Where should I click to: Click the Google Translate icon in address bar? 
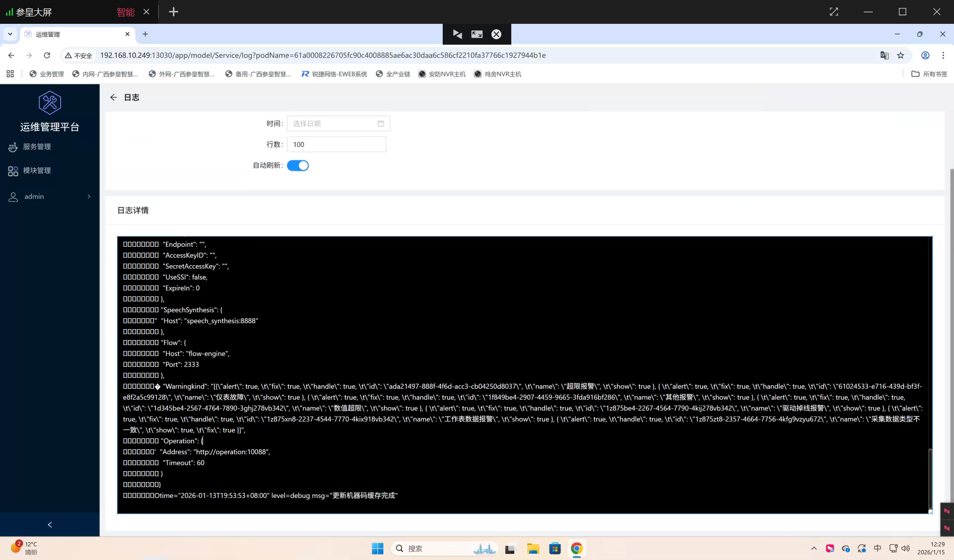click(884, 56)
